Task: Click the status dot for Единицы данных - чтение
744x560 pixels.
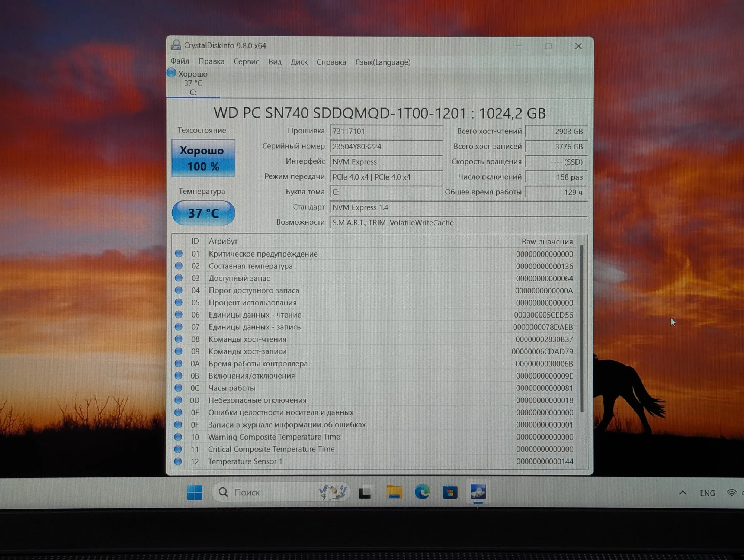Action: 179,315
